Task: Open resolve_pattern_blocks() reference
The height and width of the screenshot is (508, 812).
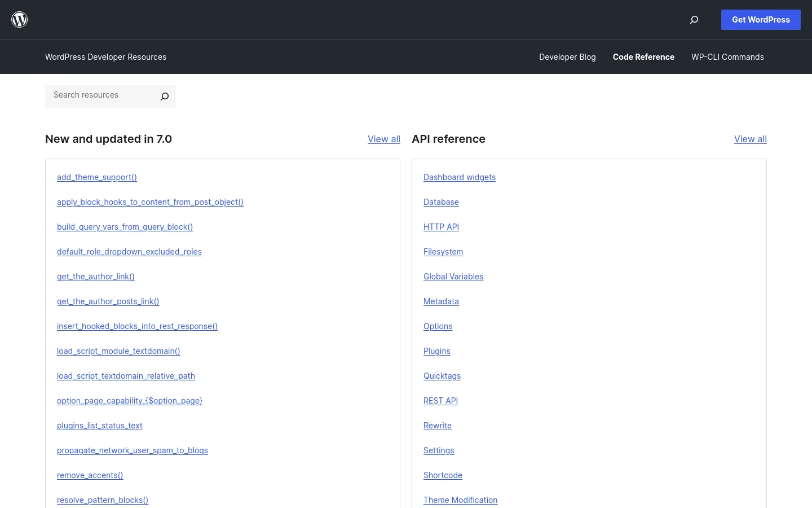Action: coord(103,500)
